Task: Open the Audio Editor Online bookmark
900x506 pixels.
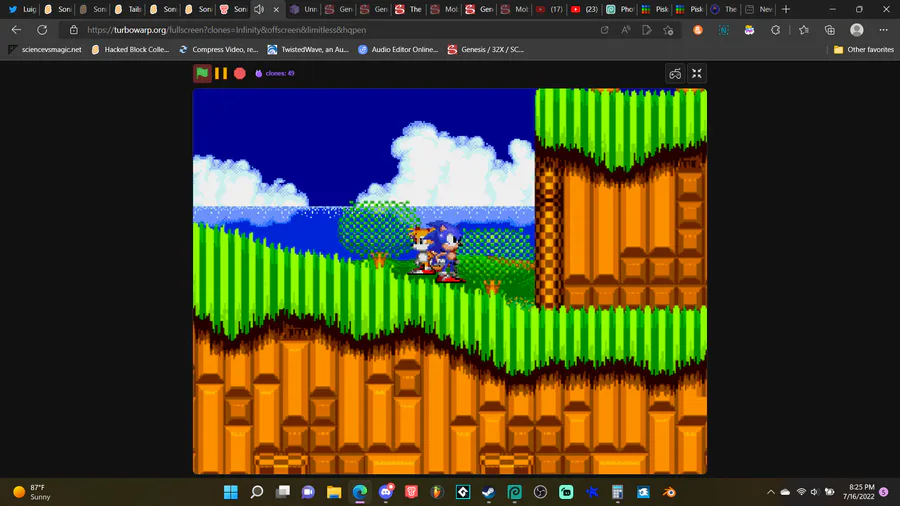Action: coord(398,49)
